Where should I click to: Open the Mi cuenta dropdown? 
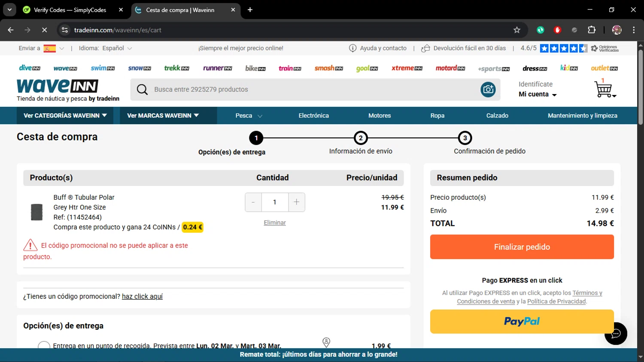538,94
